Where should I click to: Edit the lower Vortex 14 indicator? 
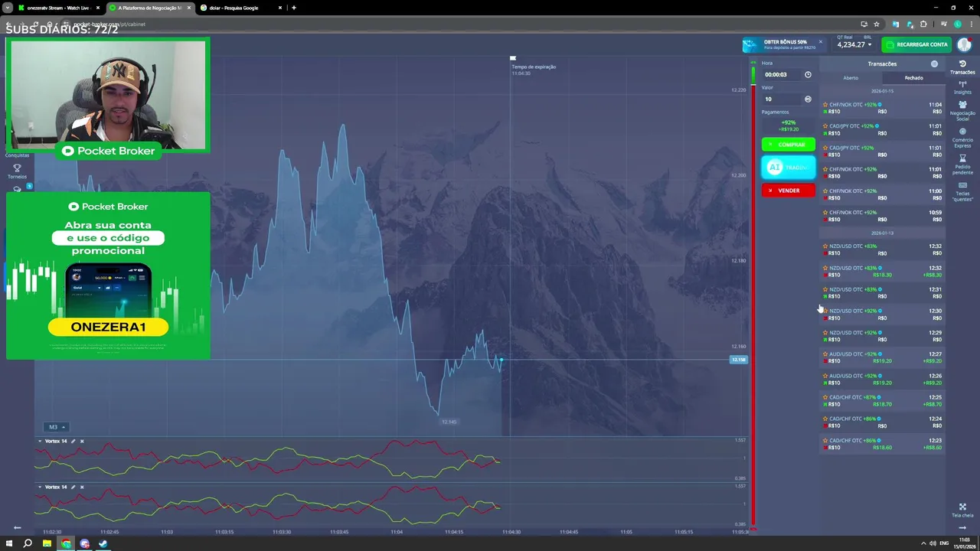[73, 487]
